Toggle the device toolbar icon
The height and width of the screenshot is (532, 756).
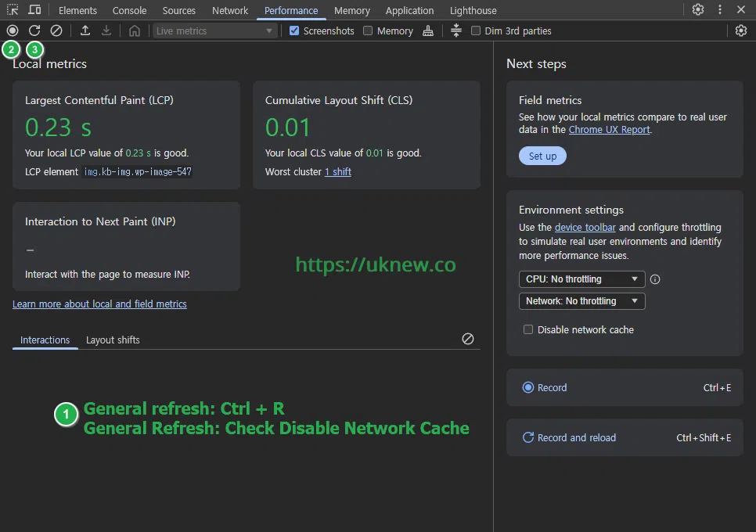[x=34, y=10]
